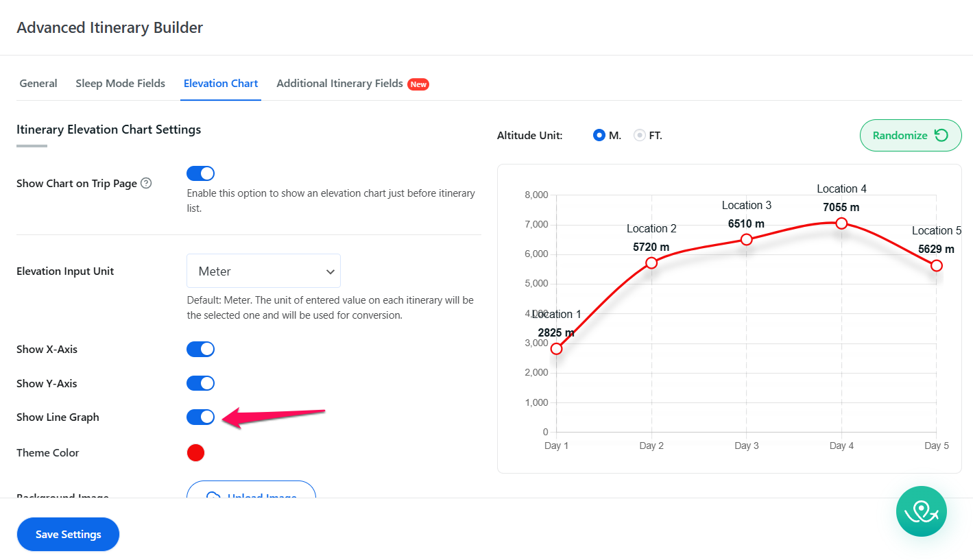973x560 pixels.
Task: Click the Randomize button
Action: tap(909, 136)
